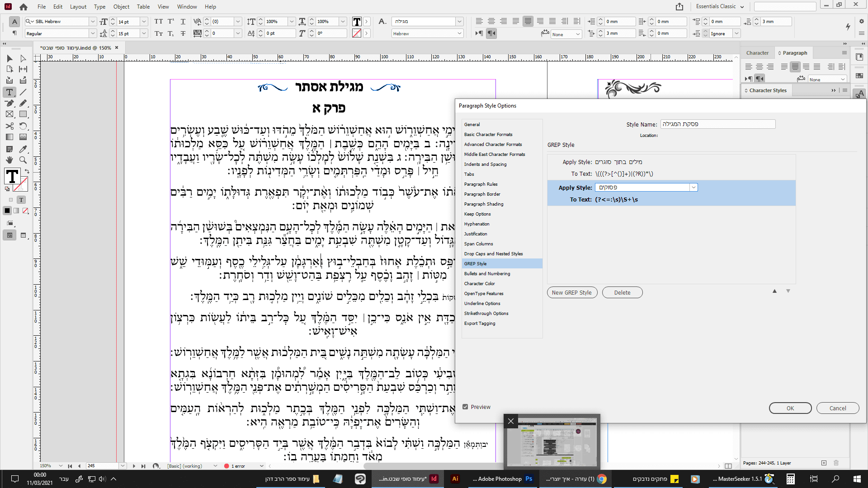
Task: Toggle right-to-left paragraph direction button
Action: [491, 33]
